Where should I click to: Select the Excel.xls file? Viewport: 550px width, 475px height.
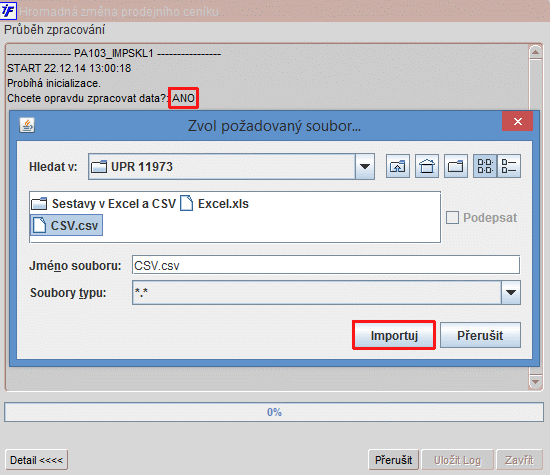point(215,204)
